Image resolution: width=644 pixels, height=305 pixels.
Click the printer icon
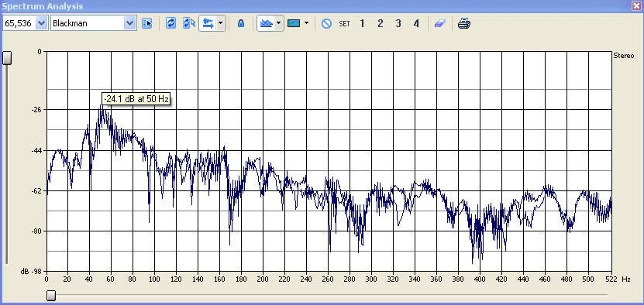coord(464,23)
